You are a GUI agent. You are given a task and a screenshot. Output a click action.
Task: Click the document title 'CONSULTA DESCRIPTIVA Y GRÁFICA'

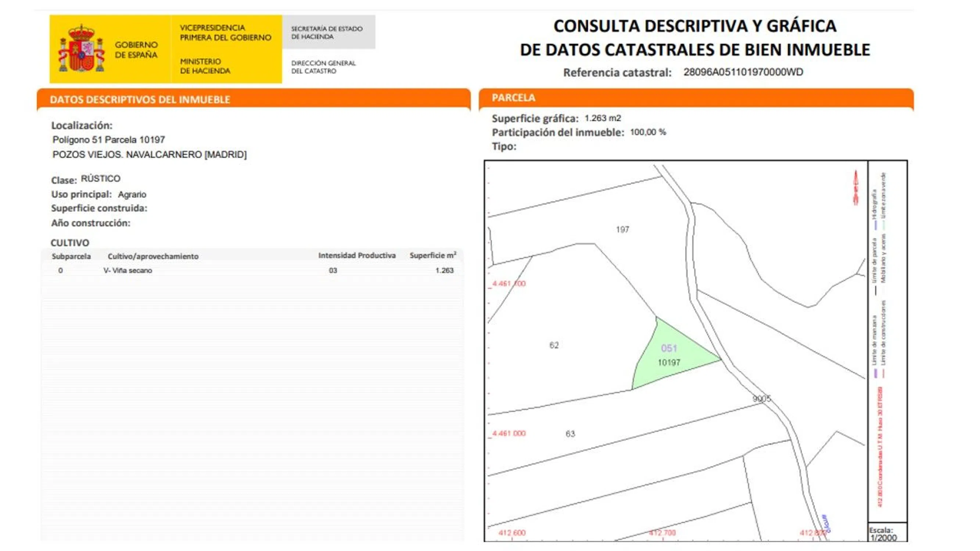[x=695, y=26]
